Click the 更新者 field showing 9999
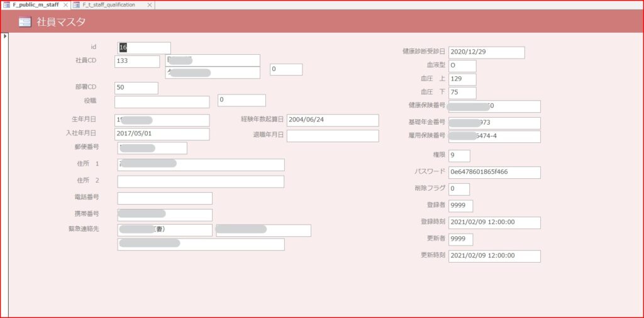644x318 pixels. coord(460,239)
